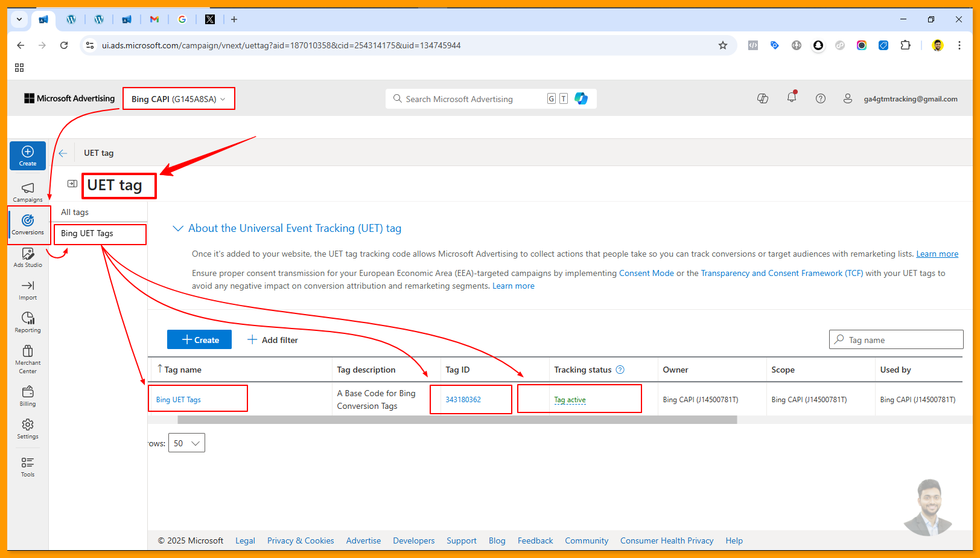980x558 pixels.
Task: Open Merchant Center from sidebar
Action: tap(28, 359)
